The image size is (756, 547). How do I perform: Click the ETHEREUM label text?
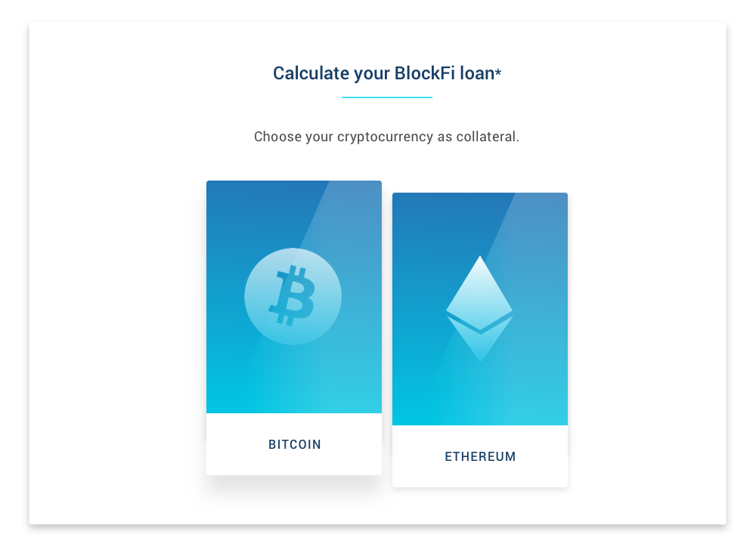(x=480, y=456)
